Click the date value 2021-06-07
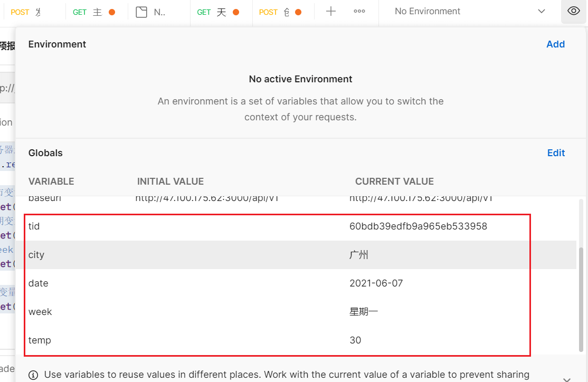The height and width of the screenshot is (382, 588). (376, 283)
